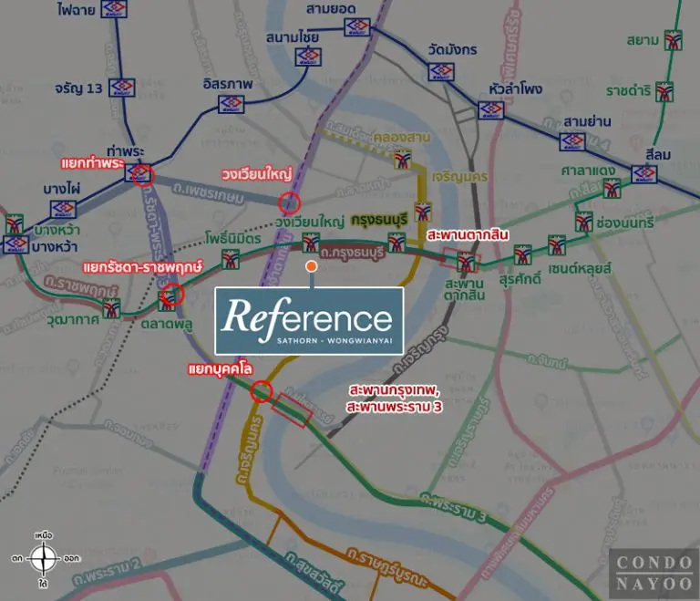Click the red สะพานตากสิน bridge label
This screenshot has width=700, height=601.
[x=468, y=234]
